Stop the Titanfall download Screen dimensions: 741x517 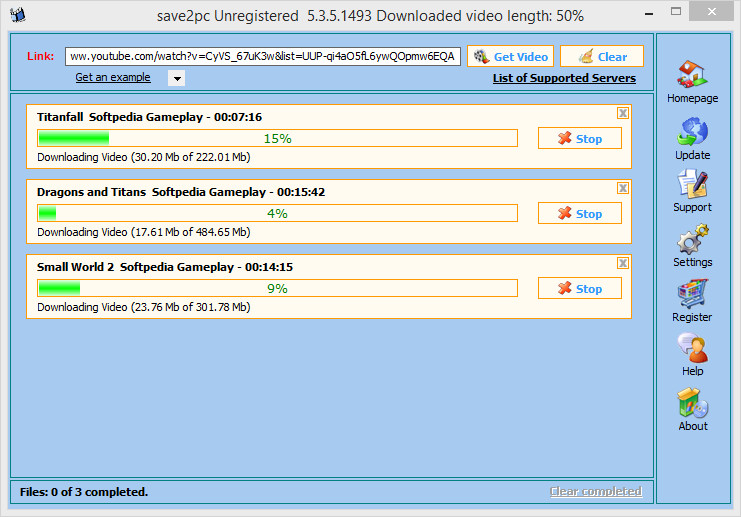click(x=580, y=138)
